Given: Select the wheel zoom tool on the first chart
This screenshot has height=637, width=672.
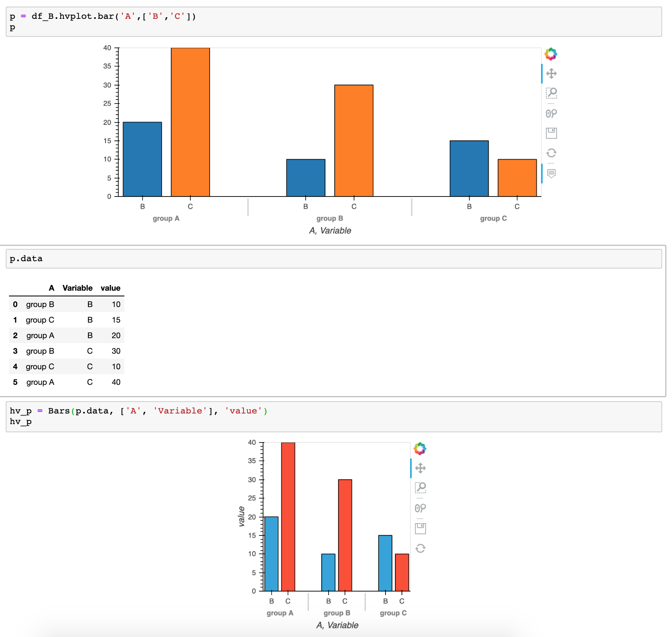Looking at the screenshot, I should (551, 113).
